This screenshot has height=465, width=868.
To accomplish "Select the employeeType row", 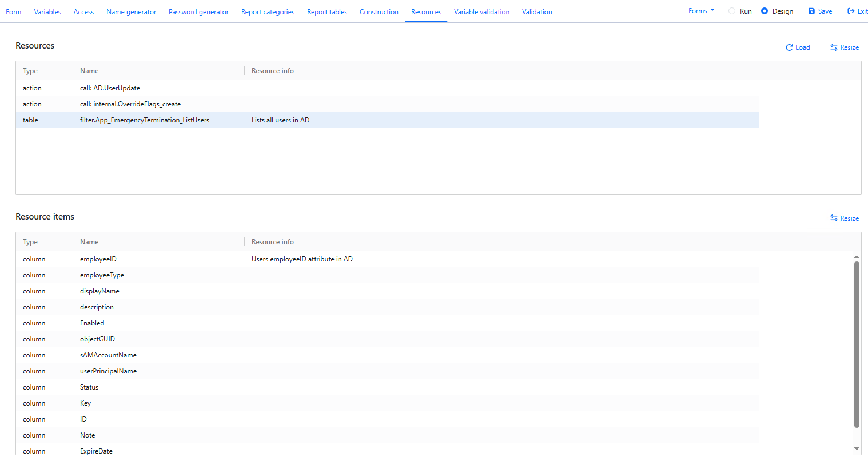I will pos(388,275).
